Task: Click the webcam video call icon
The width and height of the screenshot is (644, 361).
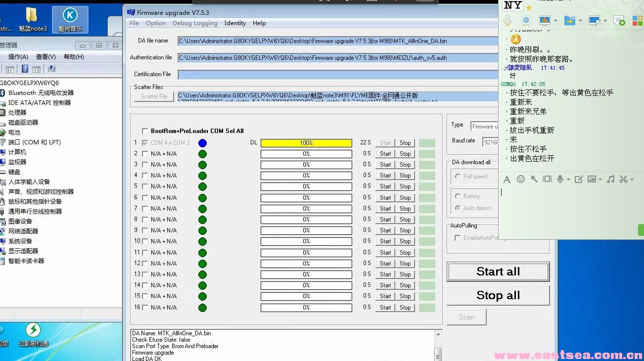Action: coord(526,20)
